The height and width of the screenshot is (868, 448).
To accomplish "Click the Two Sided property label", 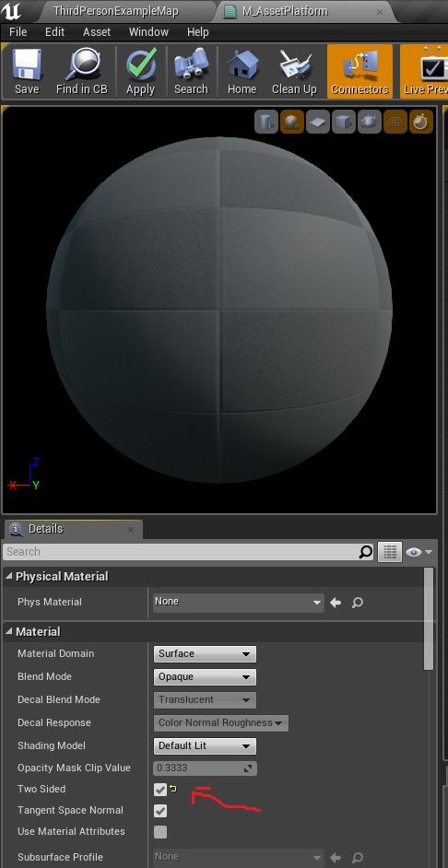I will pyautogui.click(x=41, y=790).
